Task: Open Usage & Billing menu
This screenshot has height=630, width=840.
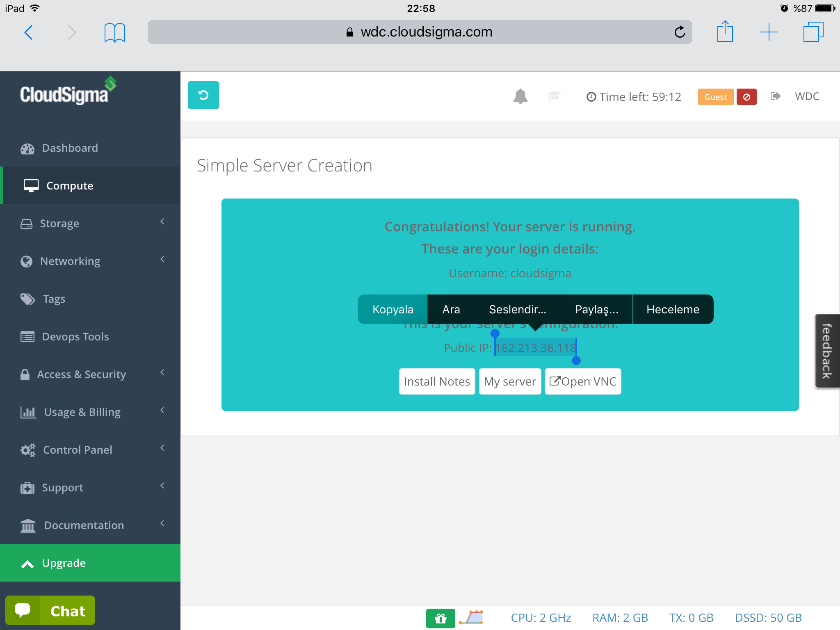Action: click(90, 412)
